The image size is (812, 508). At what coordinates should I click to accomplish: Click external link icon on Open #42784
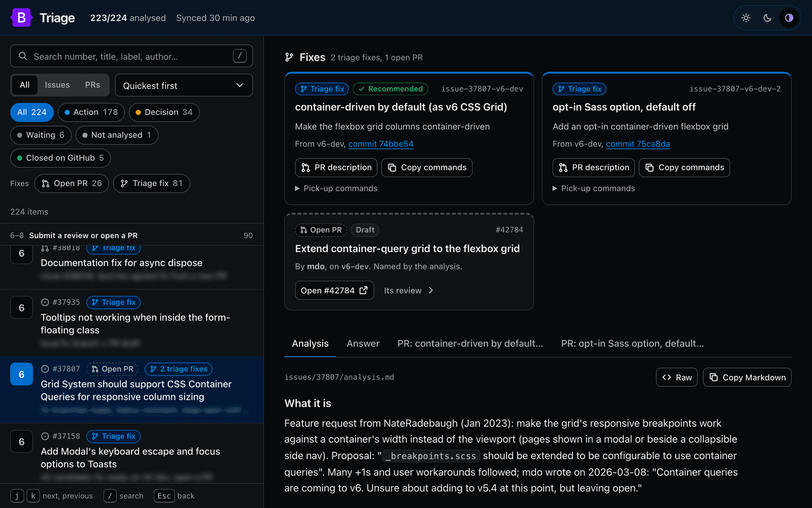click(363, 290)
